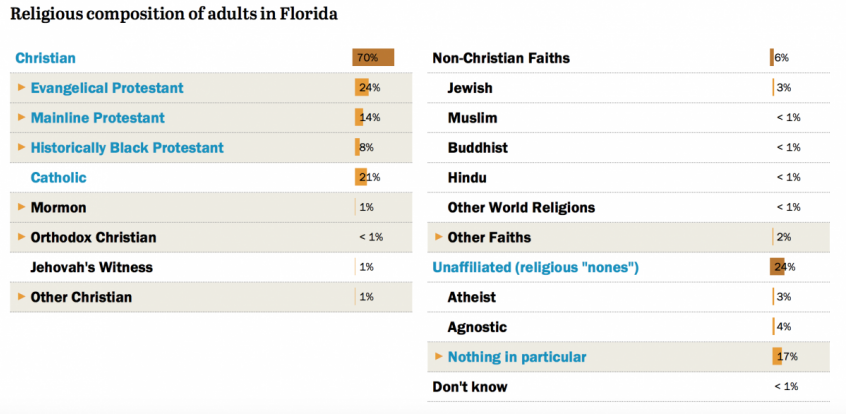Expand the Orthodox Christian arrow
846x414 pixels.
click(22, 237)
